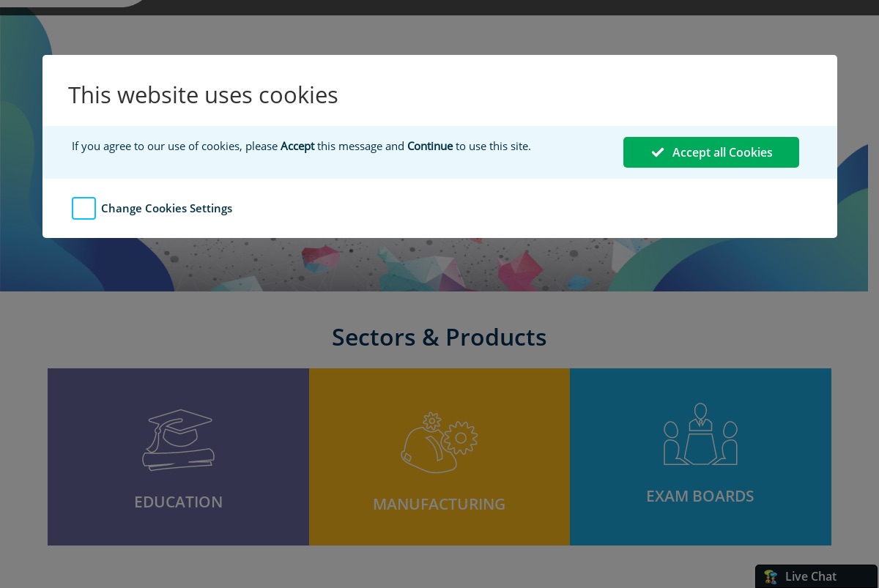
Task: Click the meeting people Exam Boards icon
Action: pyautogui.click(x=700, y=434)
